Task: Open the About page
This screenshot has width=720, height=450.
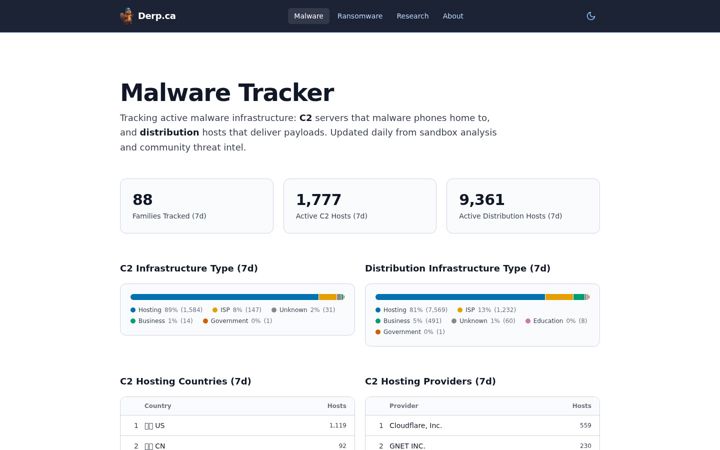Action: (453, 16)
